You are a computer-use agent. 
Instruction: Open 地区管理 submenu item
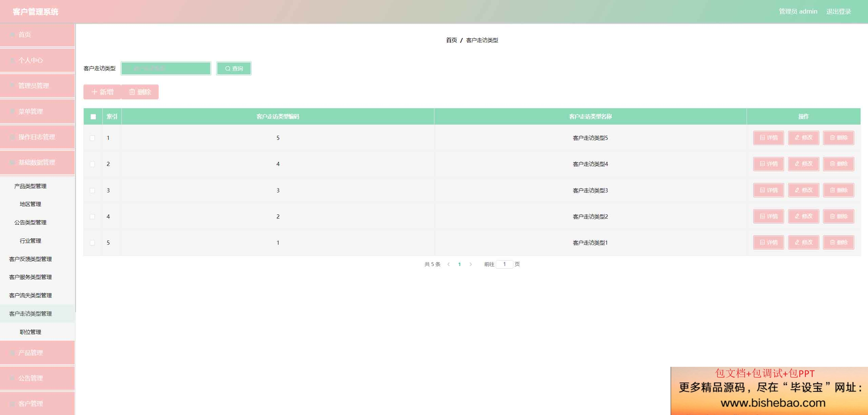(37, 204)
